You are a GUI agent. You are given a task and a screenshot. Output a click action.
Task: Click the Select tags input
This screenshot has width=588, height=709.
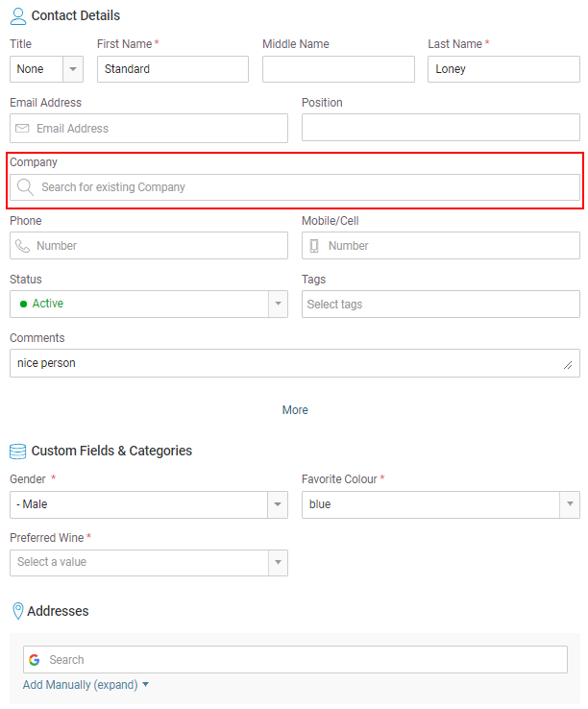441,305
